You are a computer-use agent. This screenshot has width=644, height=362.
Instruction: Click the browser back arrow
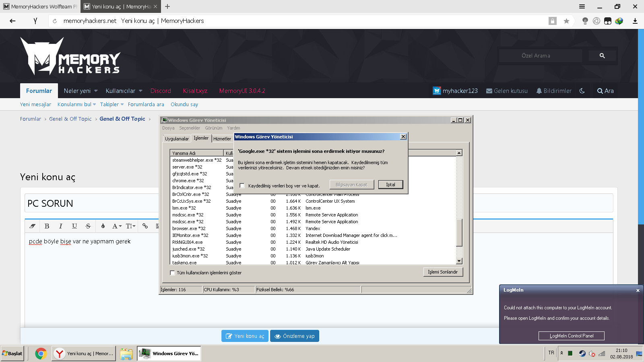(12, 21)
